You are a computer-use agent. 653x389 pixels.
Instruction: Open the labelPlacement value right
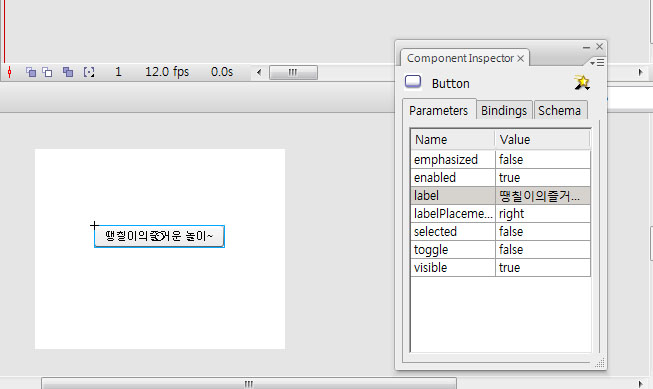pos(543,214)
